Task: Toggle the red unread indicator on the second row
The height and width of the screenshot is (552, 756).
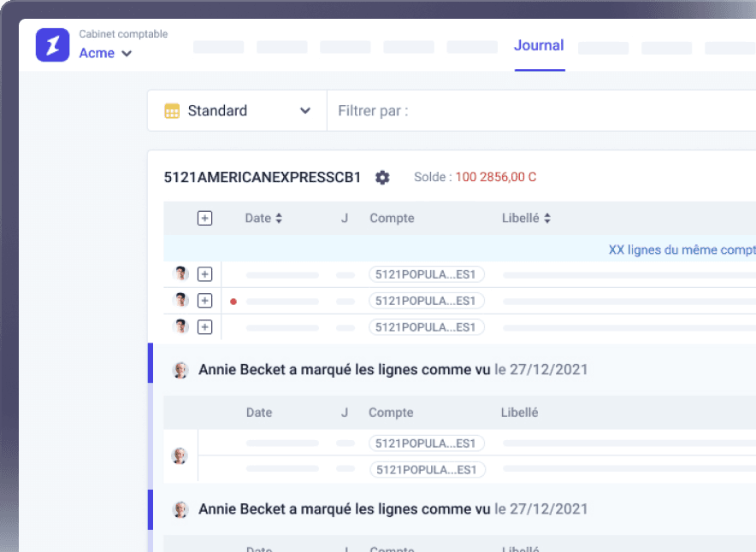Action: (x=232, y=300)
